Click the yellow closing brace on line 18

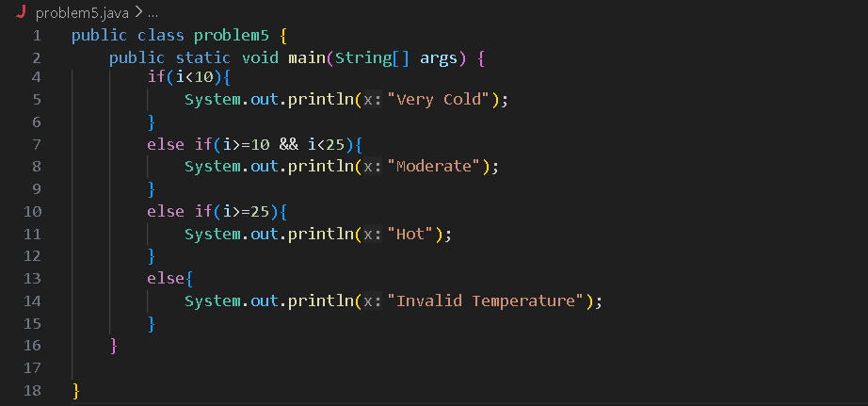76,391
